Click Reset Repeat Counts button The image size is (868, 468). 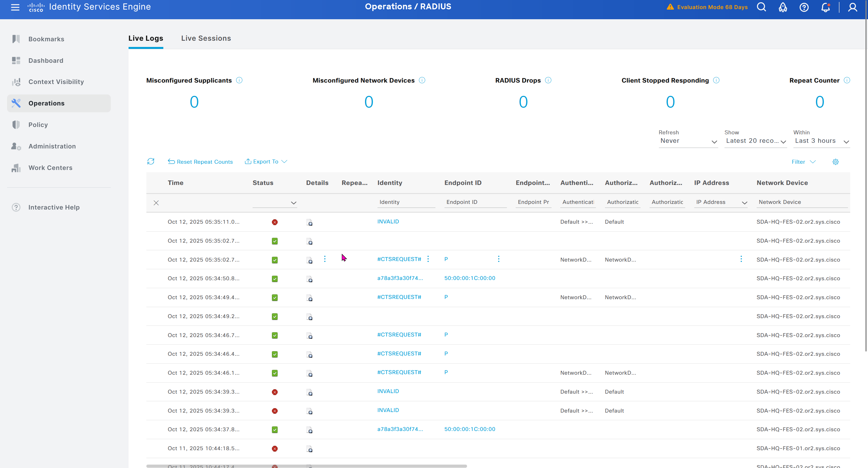[201, 162]
